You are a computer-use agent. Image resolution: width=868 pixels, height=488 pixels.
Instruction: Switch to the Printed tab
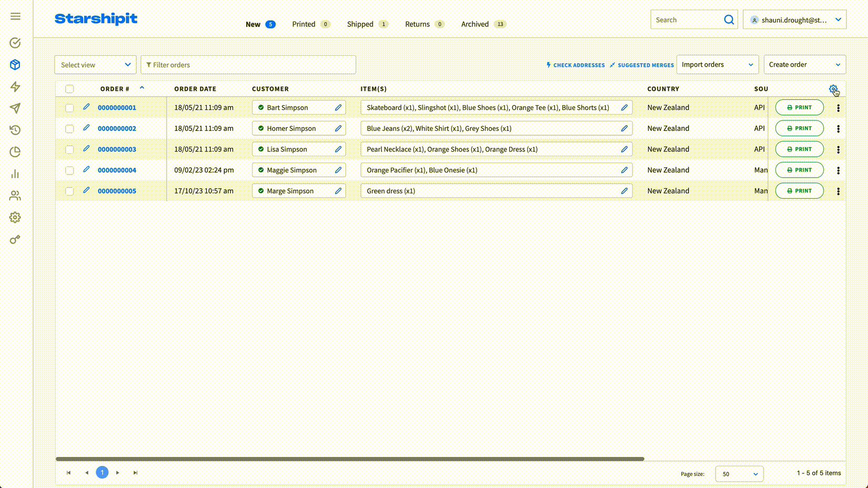[x=311, y=24]
